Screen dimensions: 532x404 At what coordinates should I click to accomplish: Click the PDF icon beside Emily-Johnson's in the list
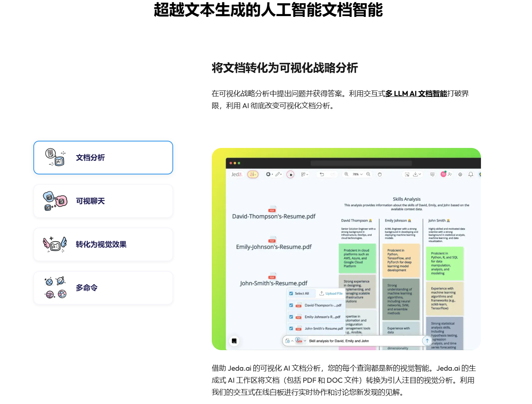[299, 317]
